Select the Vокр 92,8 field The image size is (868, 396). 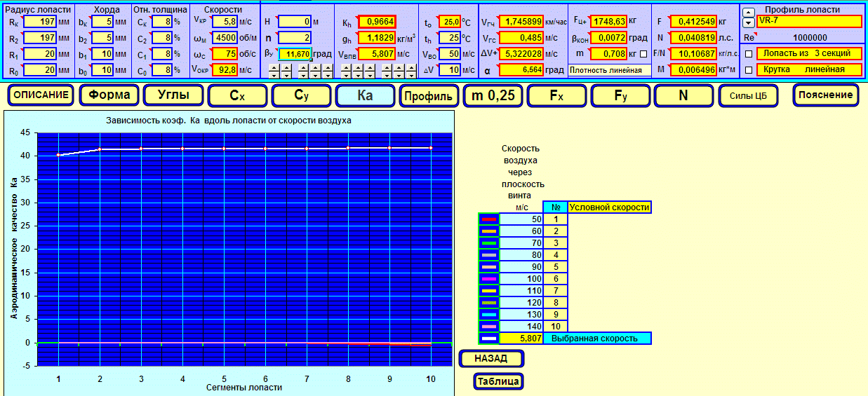click(226, 69)
